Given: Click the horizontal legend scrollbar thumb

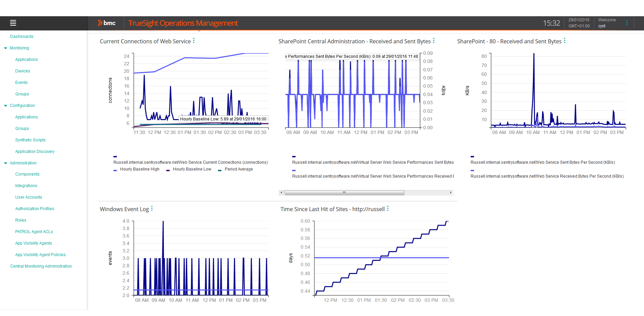Looking at the screenshot, I should click(x=344, y=193).
